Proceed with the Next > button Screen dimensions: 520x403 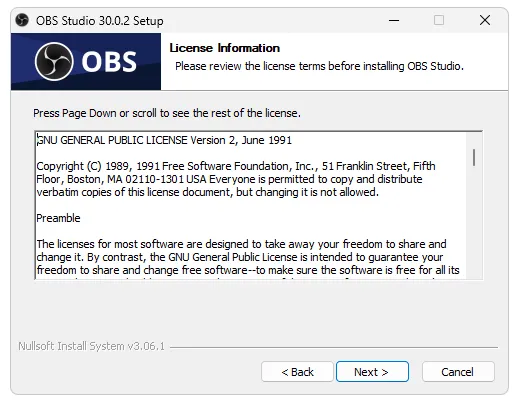[372, 372]
